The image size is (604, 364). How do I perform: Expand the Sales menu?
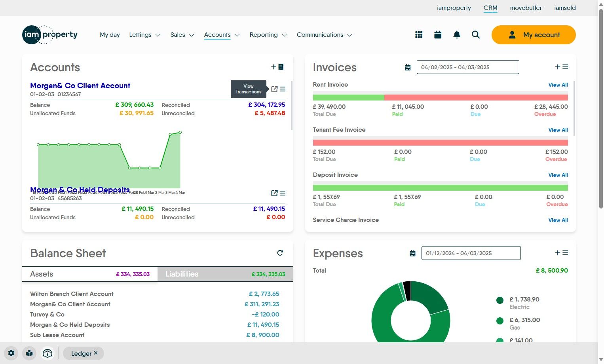tap(182, 35)
